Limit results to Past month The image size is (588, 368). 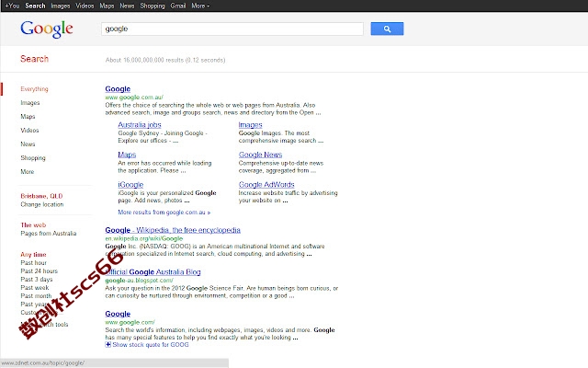coord(36,296)
